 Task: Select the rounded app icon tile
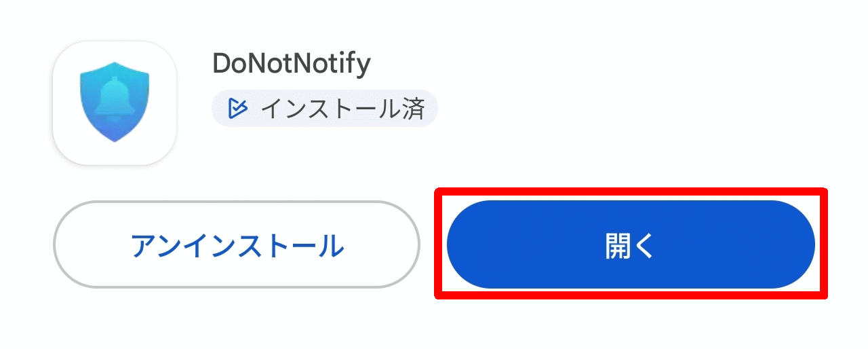(115, 103)
